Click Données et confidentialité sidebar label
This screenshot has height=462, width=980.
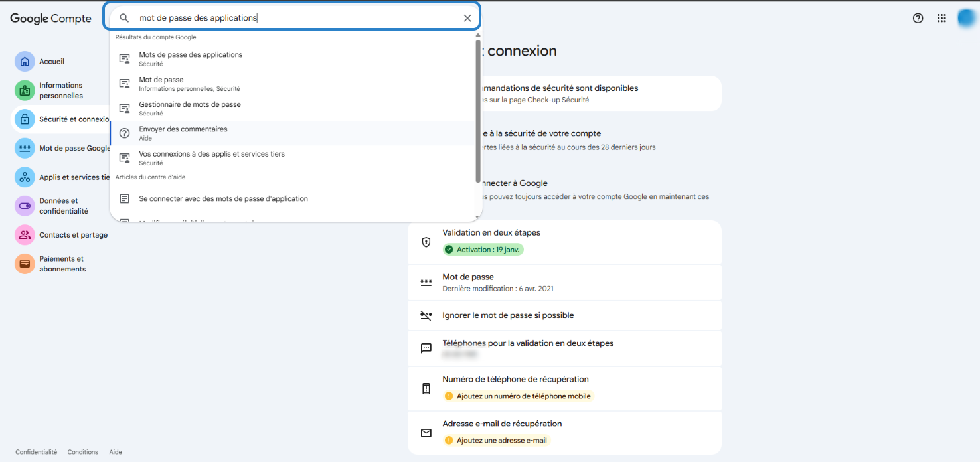coord(64,206)
